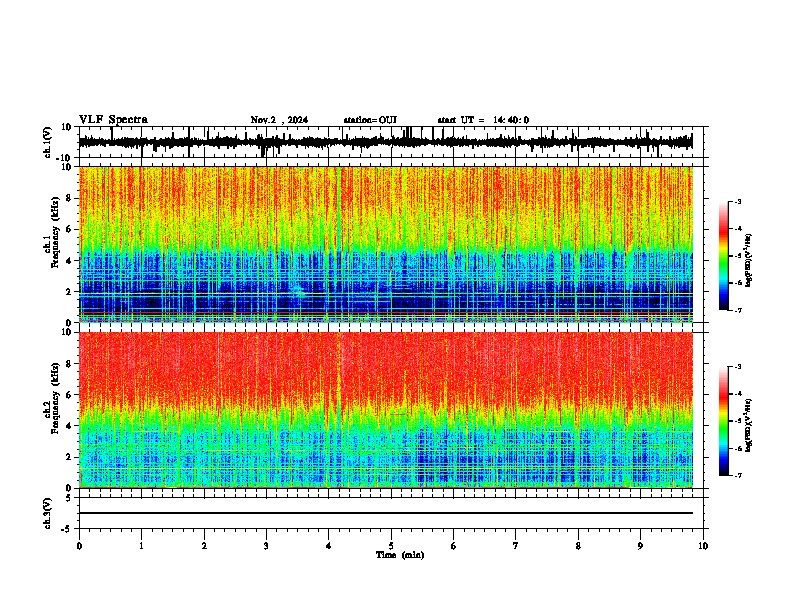Click time axis tick label "6"
The image size is (792, 612).
click(454, 546)
